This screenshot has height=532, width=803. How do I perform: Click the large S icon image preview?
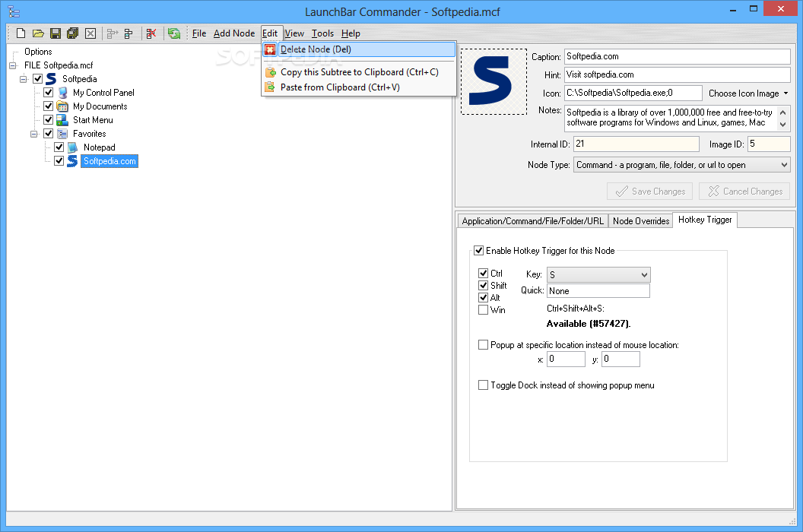pos(494,81)
